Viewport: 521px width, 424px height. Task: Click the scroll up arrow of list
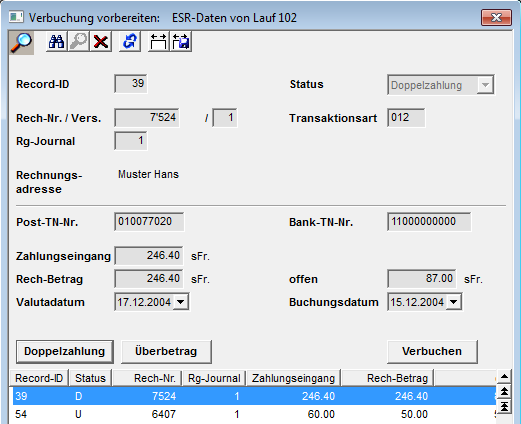[x=504, y=377]
